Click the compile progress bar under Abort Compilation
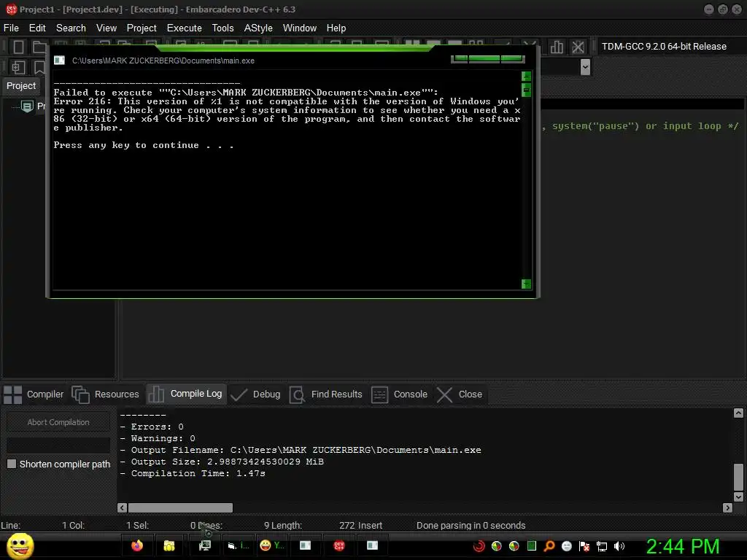 [58, 446]
